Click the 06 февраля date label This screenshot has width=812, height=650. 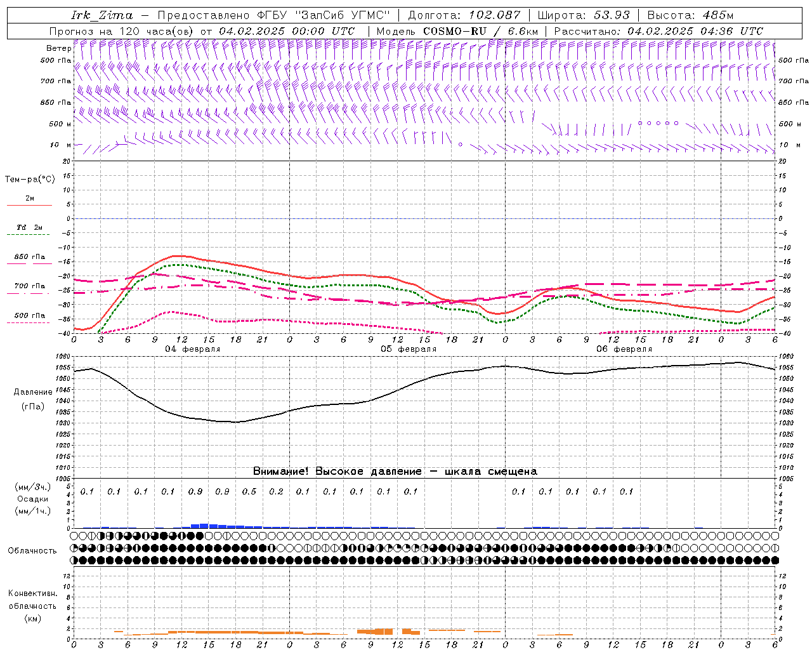(624, 349)
